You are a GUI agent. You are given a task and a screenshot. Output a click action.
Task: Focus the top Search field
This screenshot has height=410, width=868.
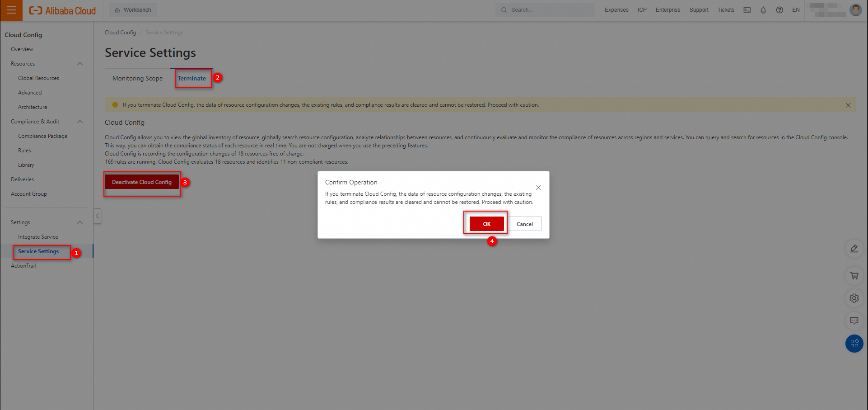point(545,10)
